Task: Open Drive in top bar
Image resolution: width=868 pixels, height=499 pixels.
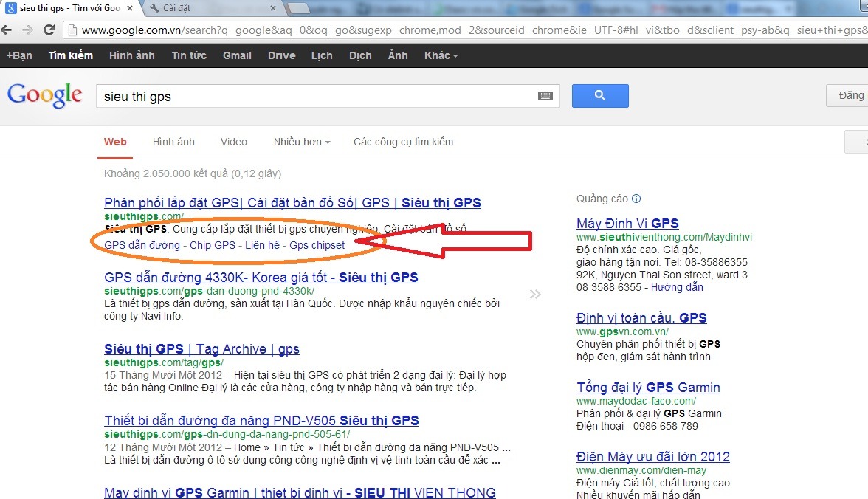Action: (282, 55)
